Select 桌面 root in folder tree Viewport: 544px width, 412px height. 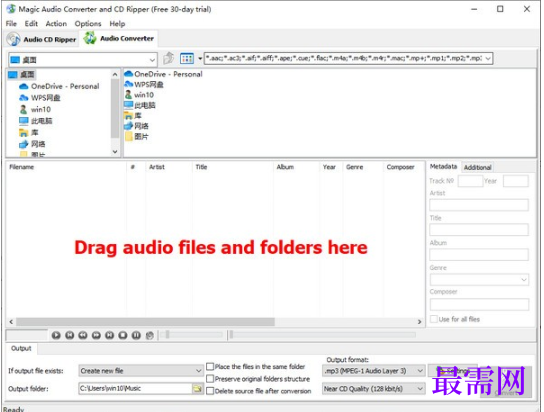[22, 75]
